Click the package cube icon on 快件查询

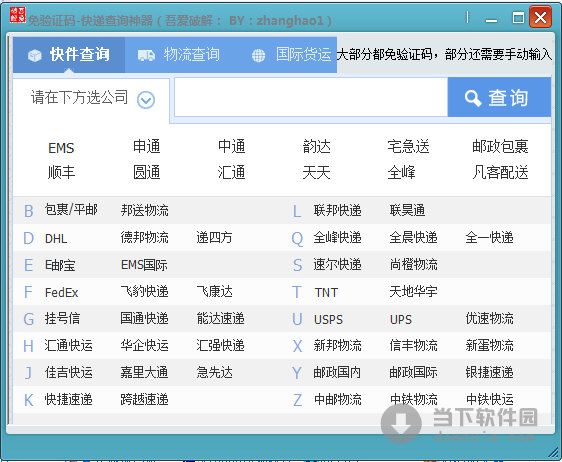(35, 56)
